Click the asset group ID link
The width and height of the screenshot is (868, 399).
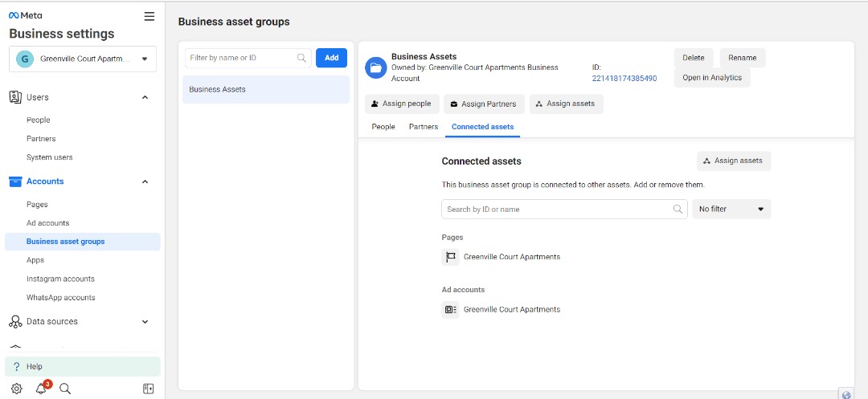pos(624,79)
